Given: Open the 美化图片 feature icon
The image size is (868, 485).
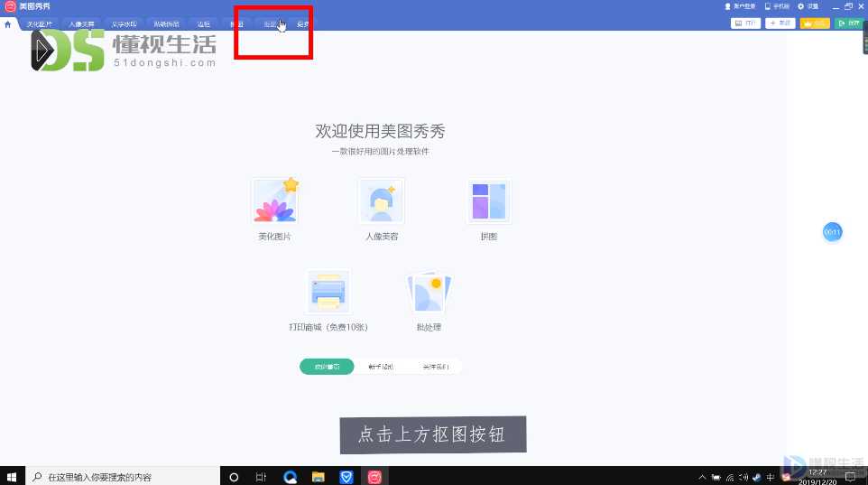Looking at the screenshot, I should [x=275, y=201].
